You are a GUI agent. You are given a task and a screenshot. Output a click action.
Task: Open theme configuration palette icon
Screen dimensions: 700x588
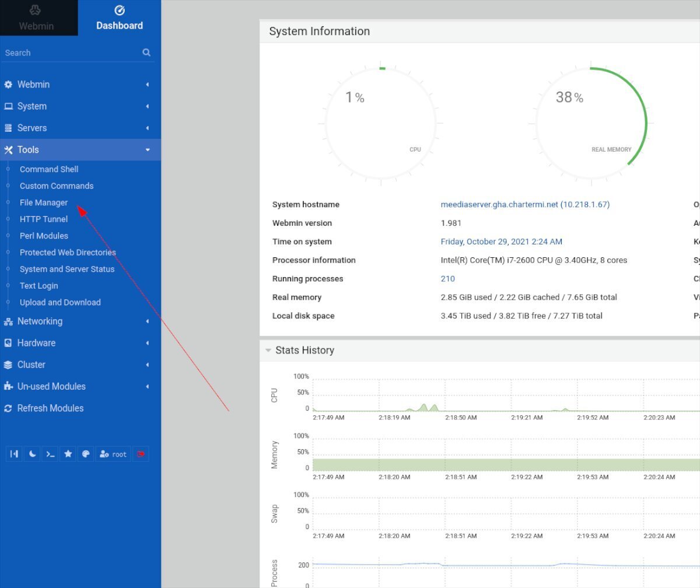pyautogui.click(x=86, y=454)
